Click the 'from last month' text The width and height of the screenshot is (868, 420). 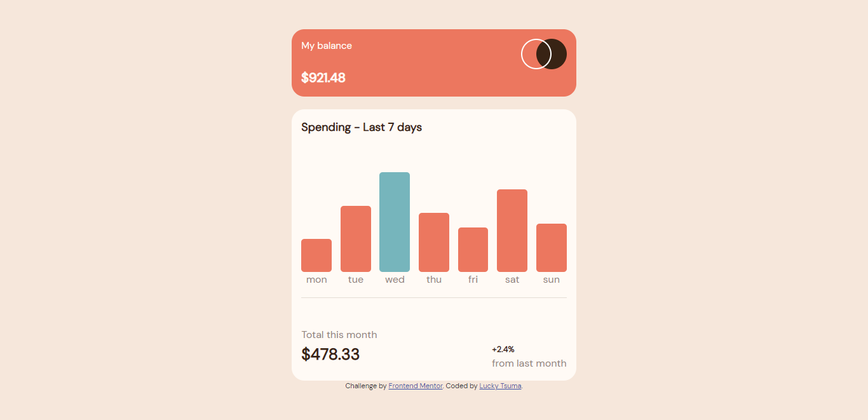[x=529, y=363]
